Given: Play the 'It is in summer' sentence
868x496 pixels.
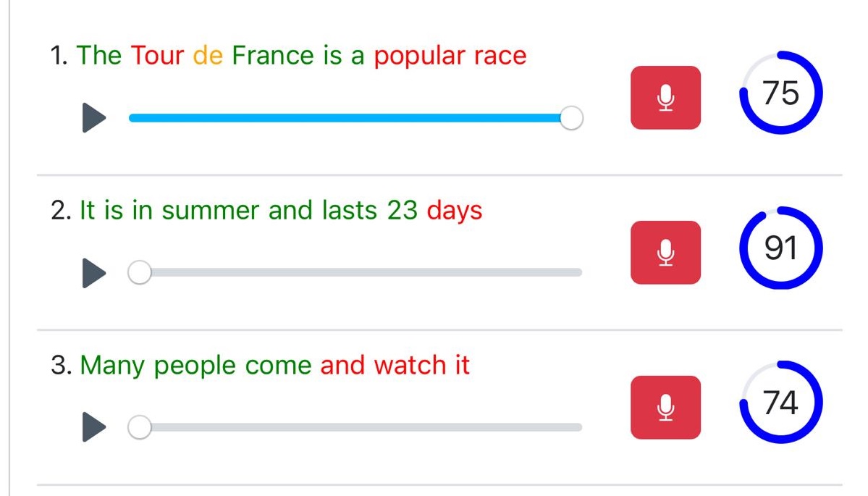Looking at the screenshot, I should click(x=94, y=273).
